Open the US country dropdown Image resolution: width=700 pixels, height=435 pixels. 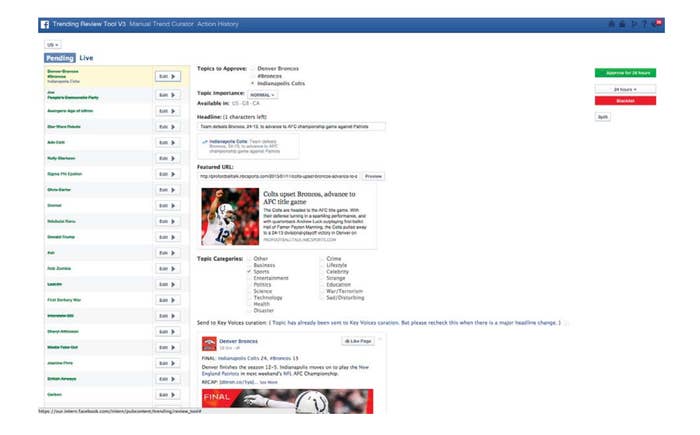point(53,45)
